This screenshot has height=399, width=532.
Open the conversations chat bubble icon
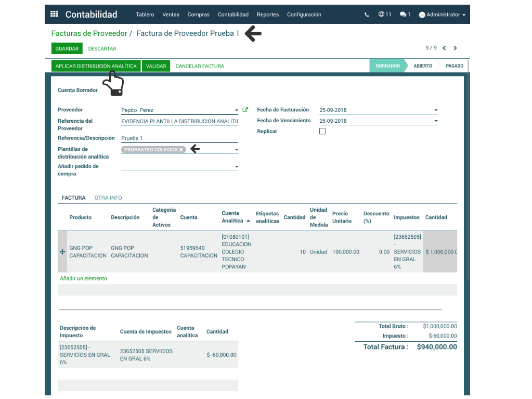[405, 15]
